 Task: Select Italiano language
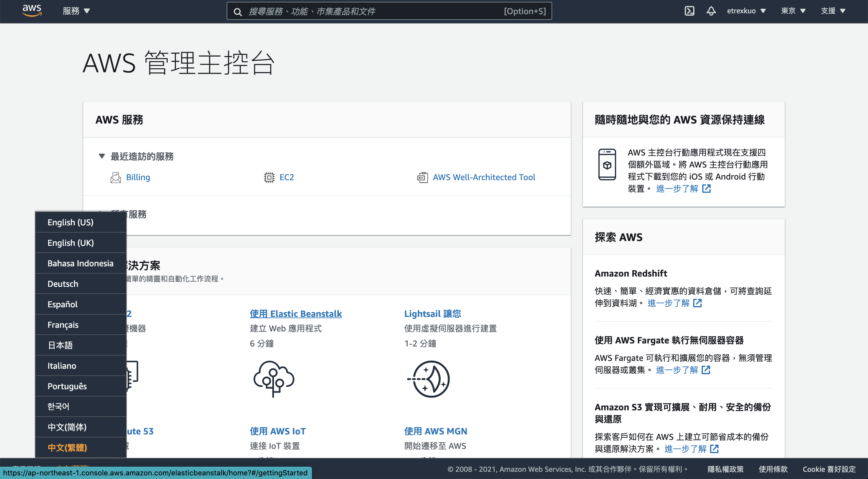point(81,366)
